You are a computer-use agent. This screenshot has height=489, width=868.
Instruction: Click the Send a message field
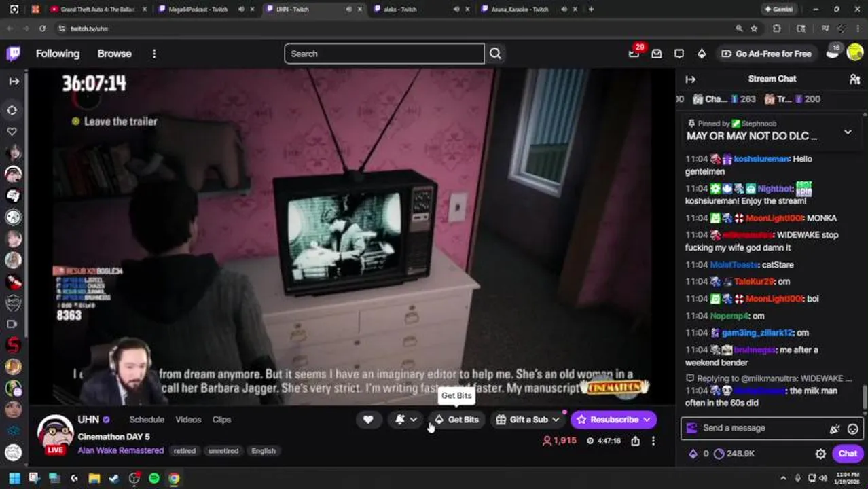tap(754, 428)
